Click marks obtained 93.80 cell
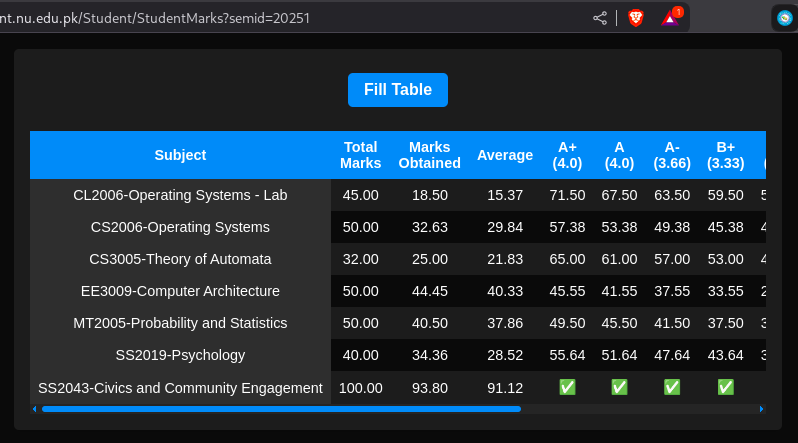The image size is (798, 443). tap(430, 388)
